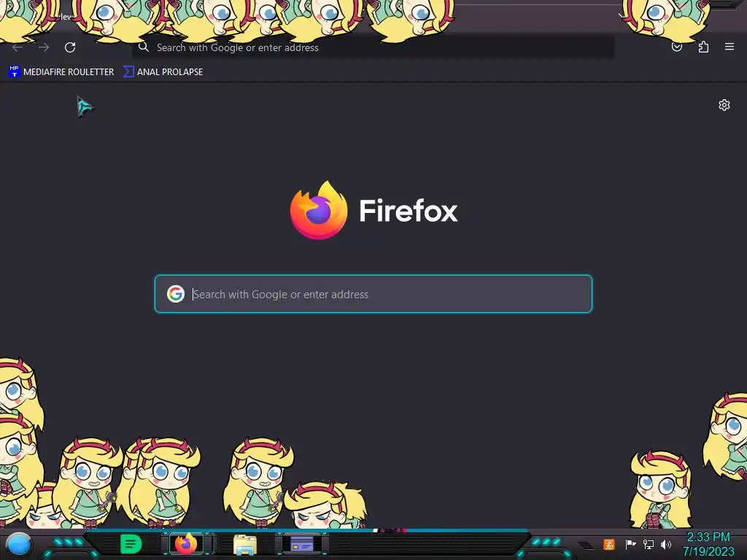Open File Explorer from the taskbar

click(245, 544)
